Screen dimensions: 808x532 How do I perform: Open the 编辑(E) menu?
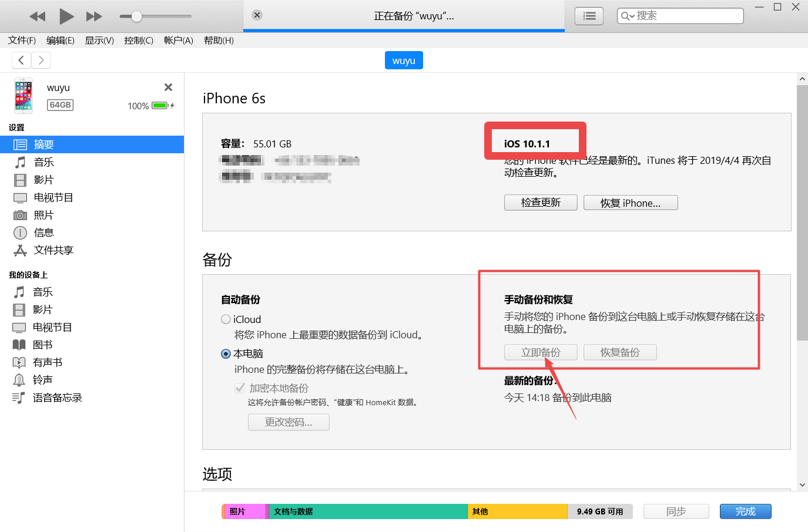(61, 41)
